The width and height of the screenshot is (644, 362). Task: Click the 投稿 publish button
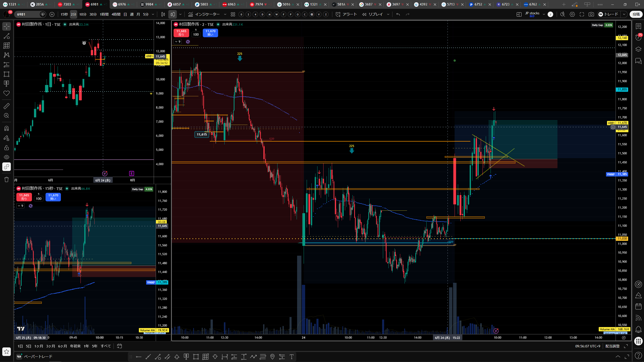coord(636,14)
